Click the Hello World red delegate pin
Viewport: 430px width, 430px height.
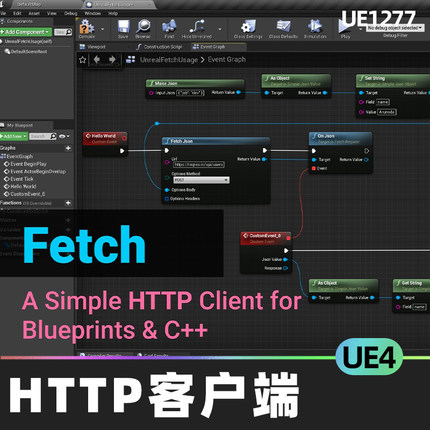click(x=124, y=138)
